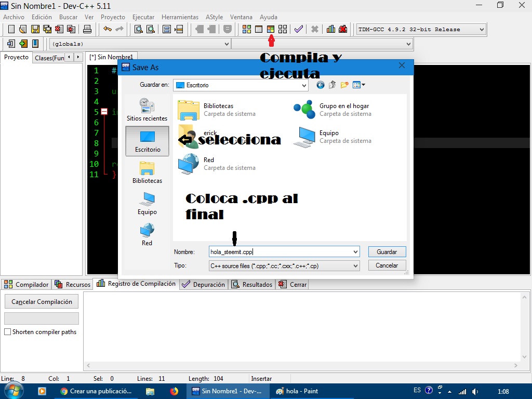532x399 pixels.
Task: Click the compile log vertical scrollbar down arrow
Action: coord(525,356)
